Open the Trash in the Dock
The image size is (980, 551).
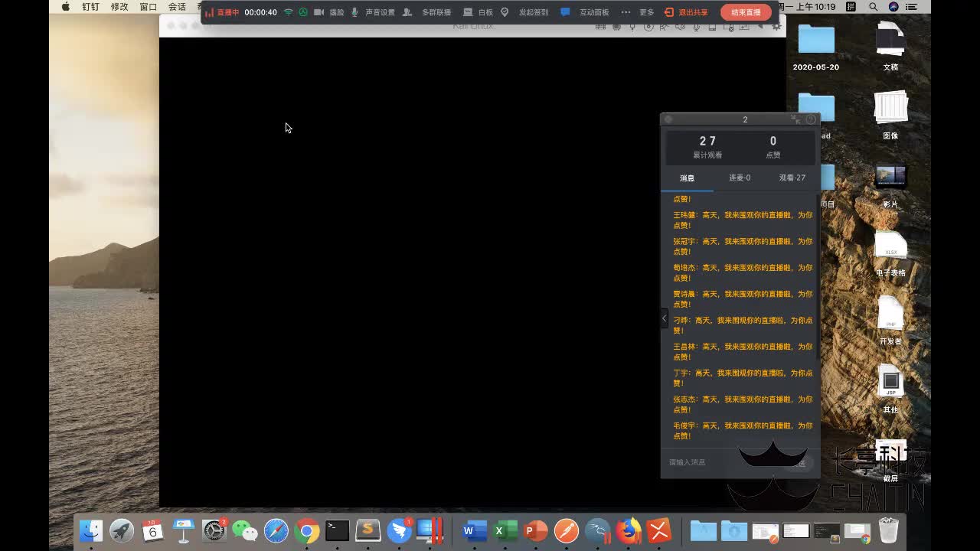coord(888,530)
